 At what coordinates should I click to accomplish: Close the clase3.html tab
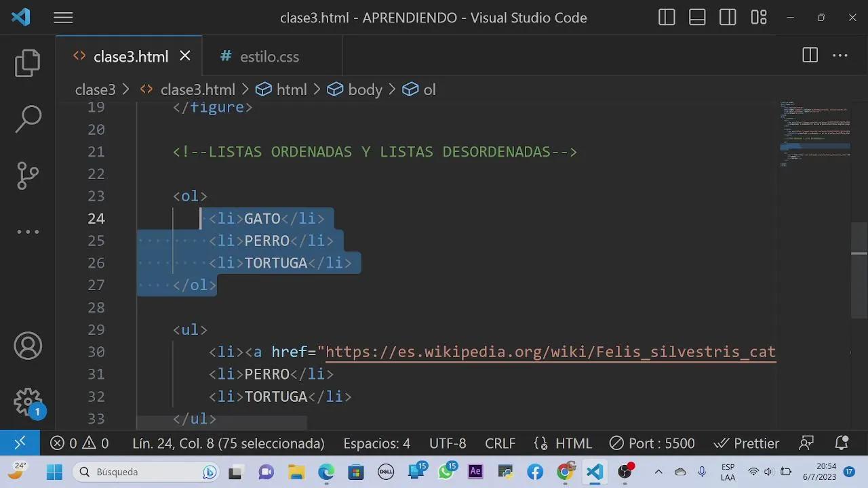point(185,56)
